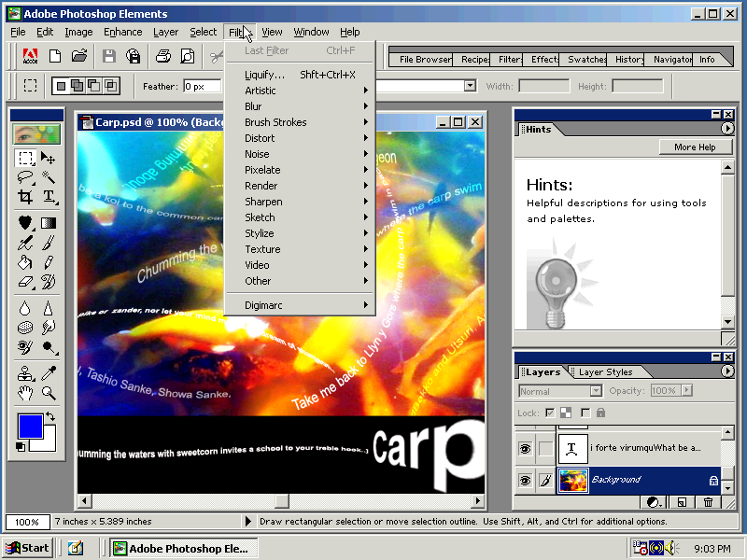Delete layer with the trash icon

pyautogui.click(x=709, y=502)
